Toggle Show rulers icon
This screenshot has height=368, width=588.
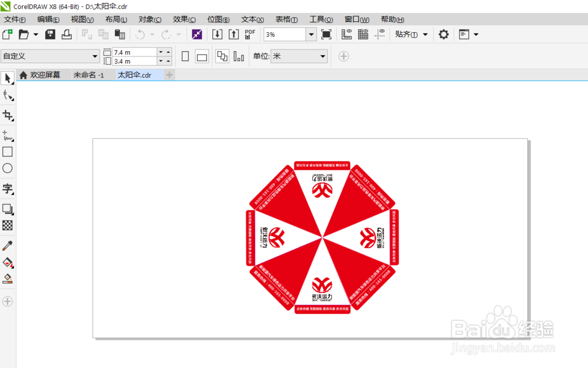[346, 35]
